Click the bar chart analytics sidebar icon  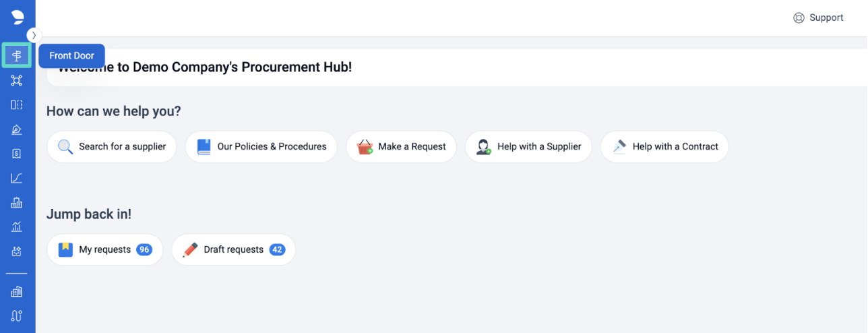[17, 226]
